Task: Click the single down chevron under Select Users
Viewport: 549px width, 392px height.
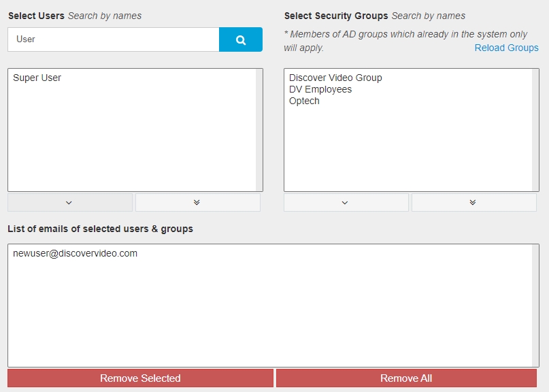Action: tap(70, 202)
